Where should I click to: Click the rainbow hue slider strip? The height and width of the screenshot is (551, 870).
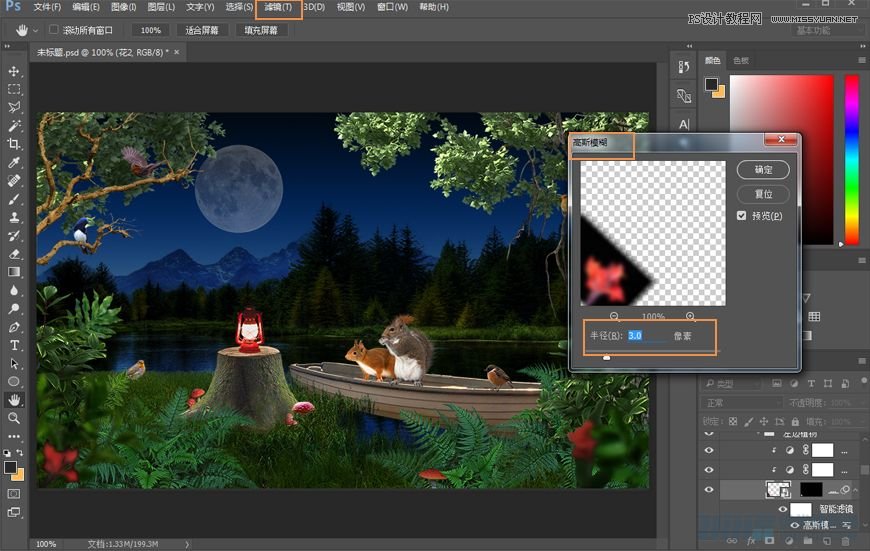[x=851, y=160]
